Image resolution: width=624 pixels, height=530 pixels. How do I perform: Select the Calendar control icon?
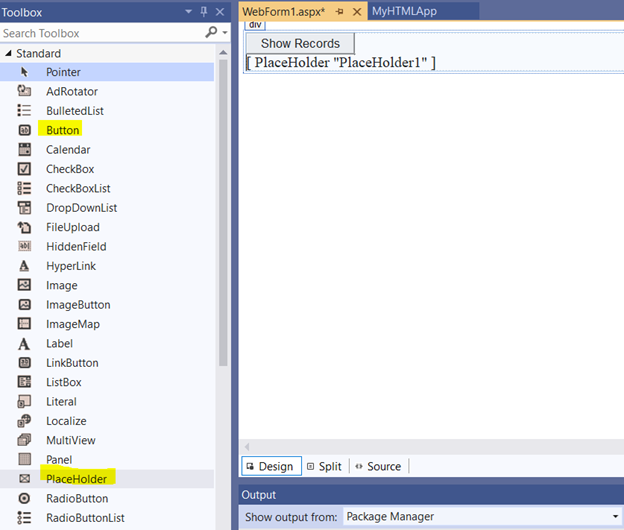click(24, 150)
